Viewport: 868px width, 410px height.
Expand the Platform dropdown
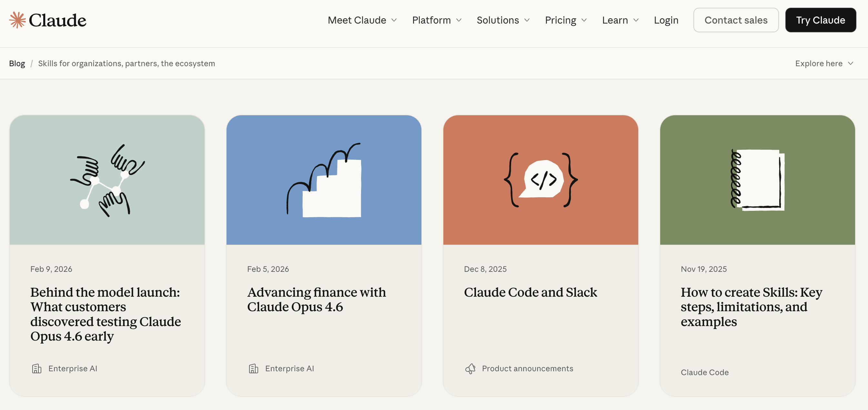437,20
